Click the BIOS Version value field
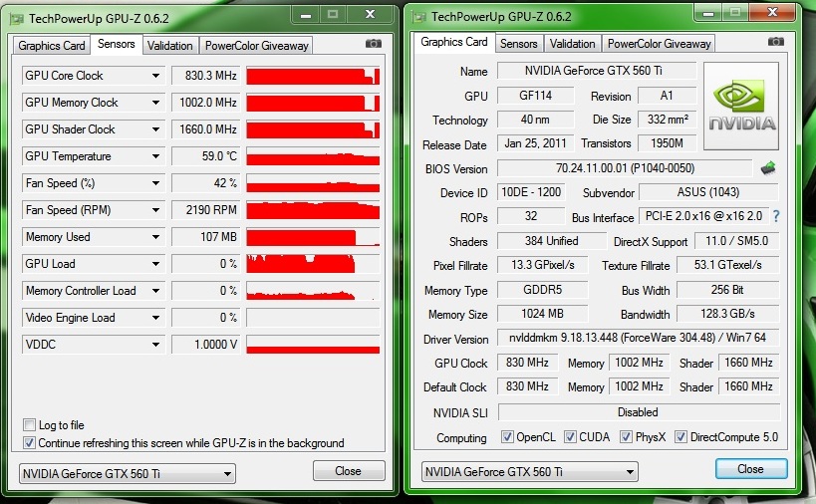Image resolution: width=816 pixels, height=504 pixels. point(625,168)
